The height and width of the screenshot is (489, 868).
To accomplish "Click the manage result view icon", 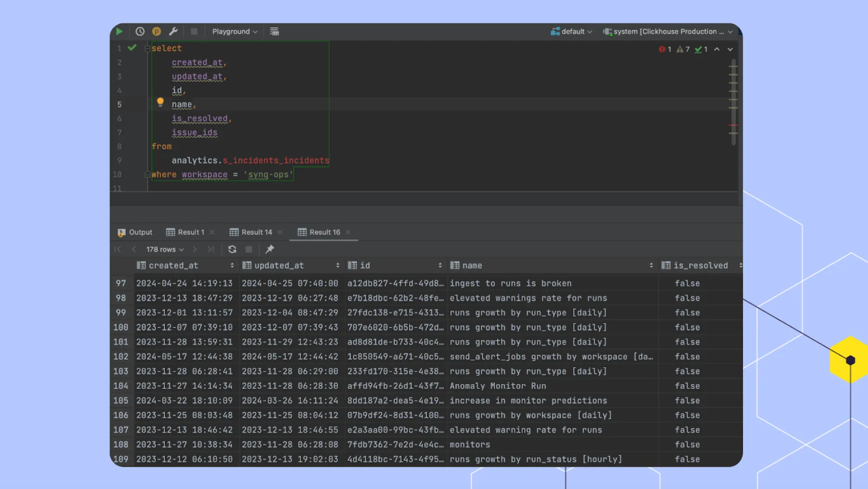I will tap(274, 31).
